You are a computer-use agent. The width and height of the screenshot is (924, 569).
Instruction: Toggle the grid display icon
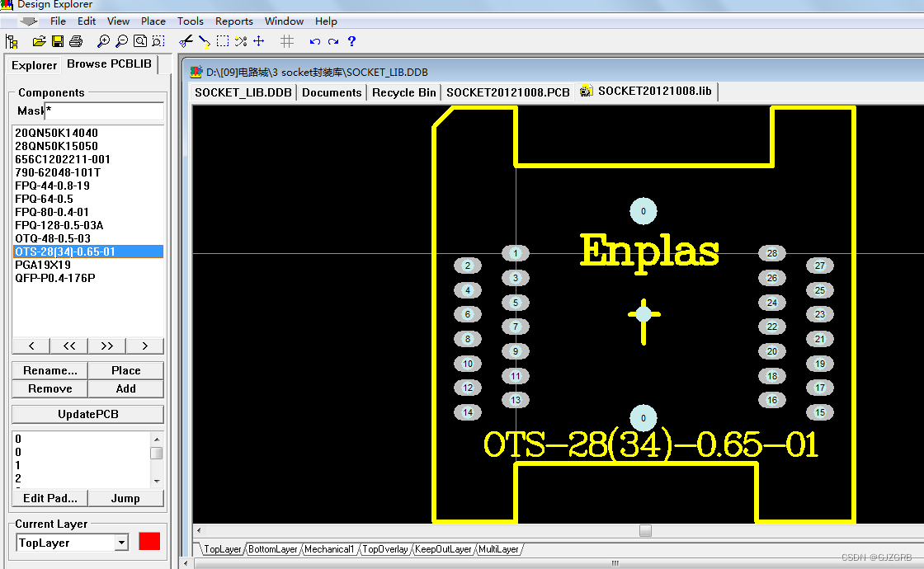click(x=286, y=41)
